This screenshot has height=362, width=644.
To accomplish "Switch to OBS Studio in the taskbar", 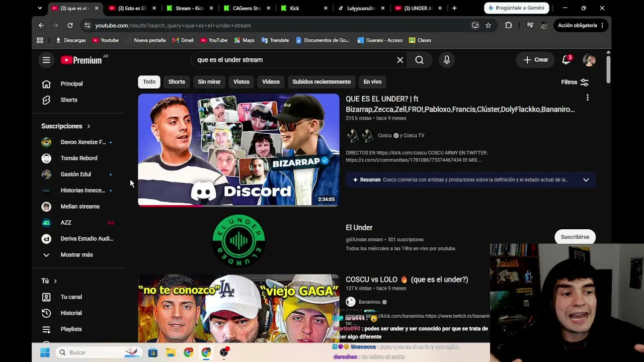I will [x=224, y=352].
